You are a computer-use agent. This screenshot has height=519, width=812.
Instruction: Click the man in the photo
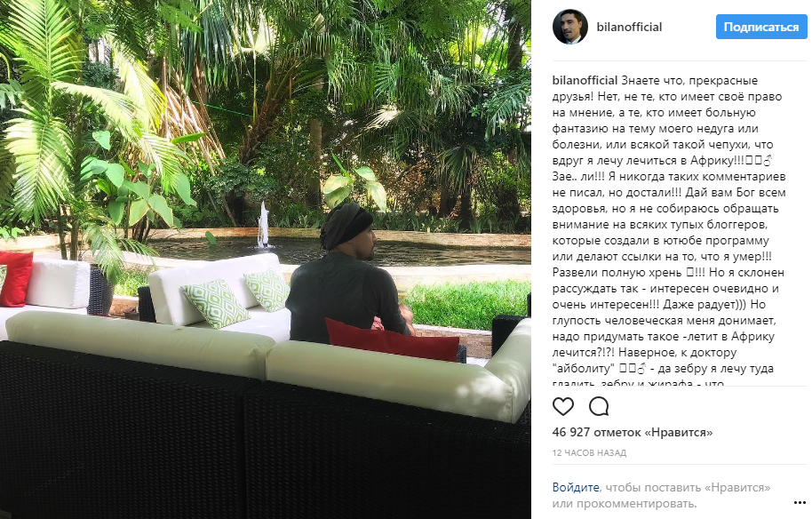tap(347, 272)
